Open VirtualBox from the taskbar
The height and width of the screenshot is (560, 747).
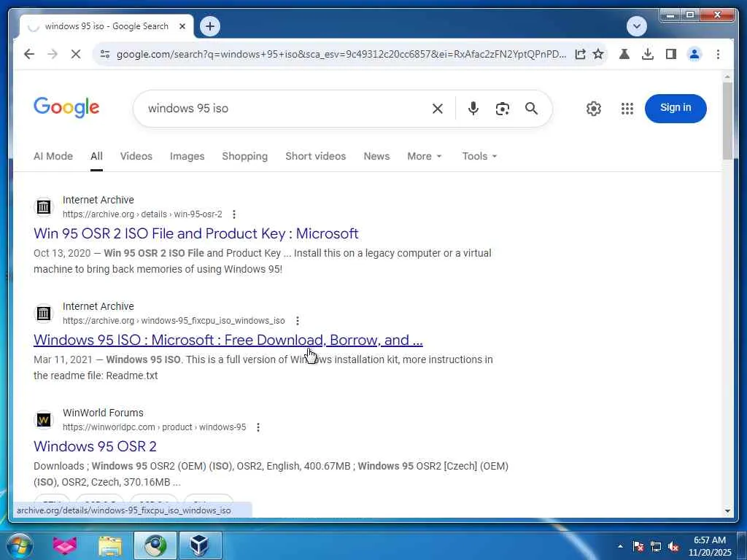point(200,545)
